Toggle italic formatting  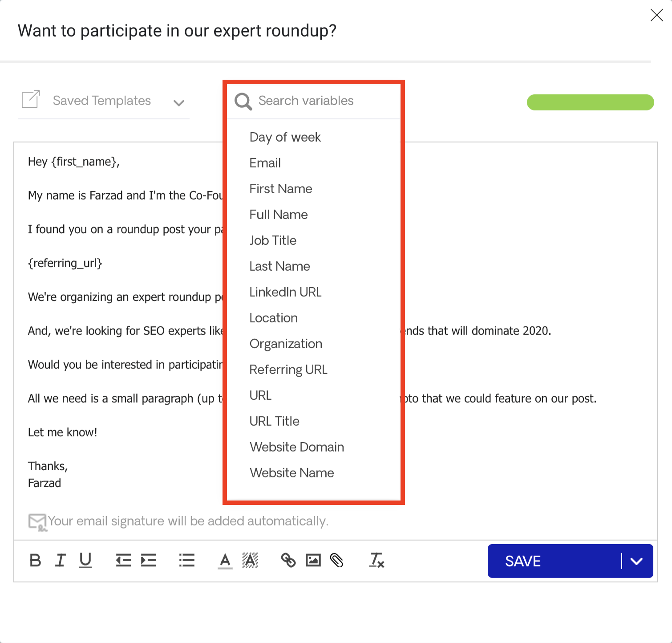tap(60, 560)
